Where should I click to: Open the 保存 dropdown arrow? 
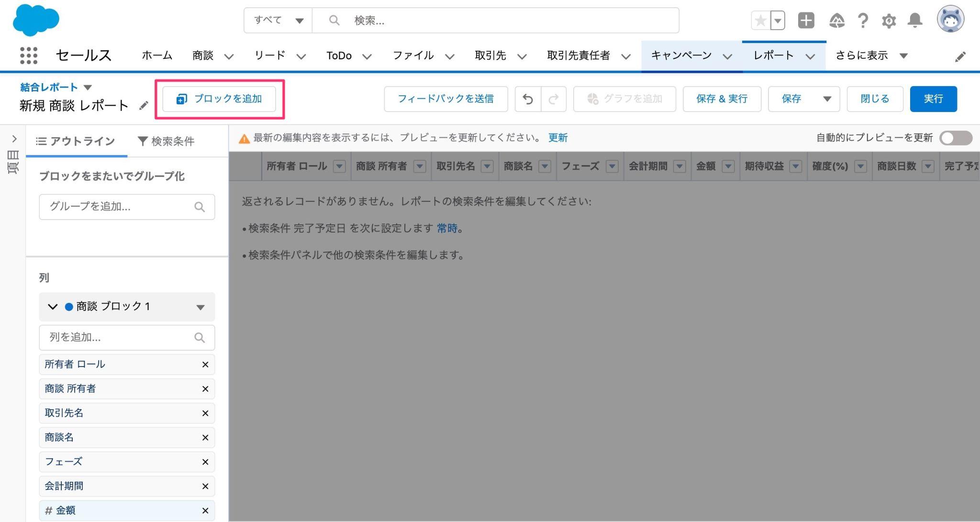coord(827,99)
